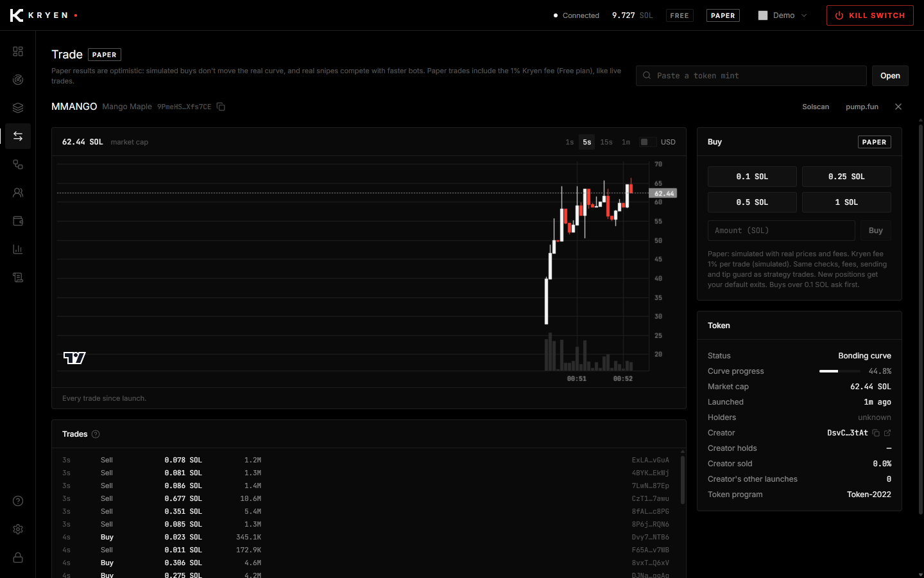Select the 0.5 SOL buy preset

coord(752,202)
